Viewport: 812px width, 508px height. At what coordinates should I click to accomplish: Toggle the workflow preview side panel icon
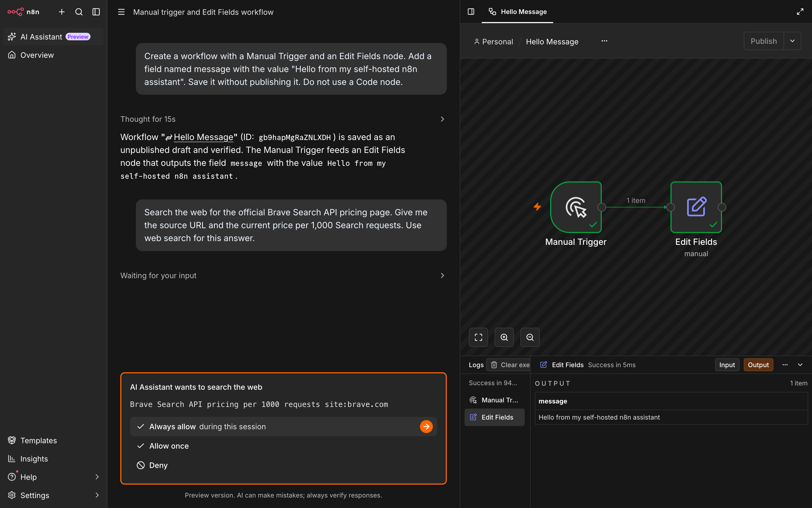pos(471,12)
